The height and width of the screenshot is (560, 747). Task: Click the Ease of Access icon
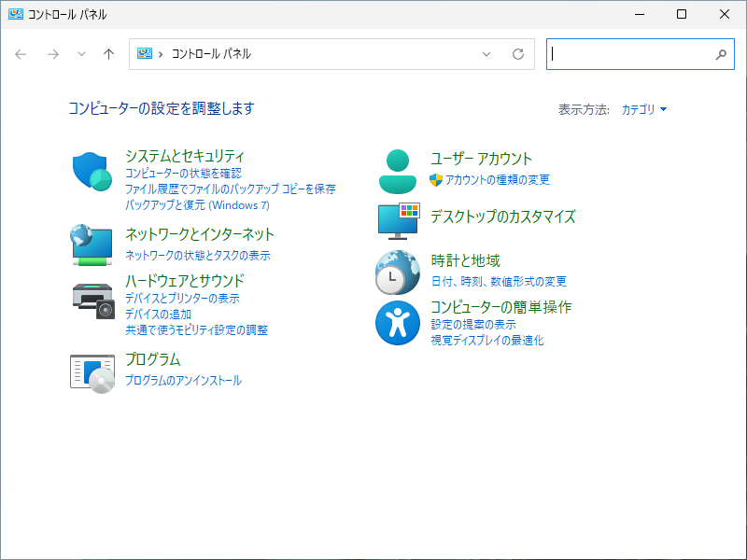coord(399,323)
